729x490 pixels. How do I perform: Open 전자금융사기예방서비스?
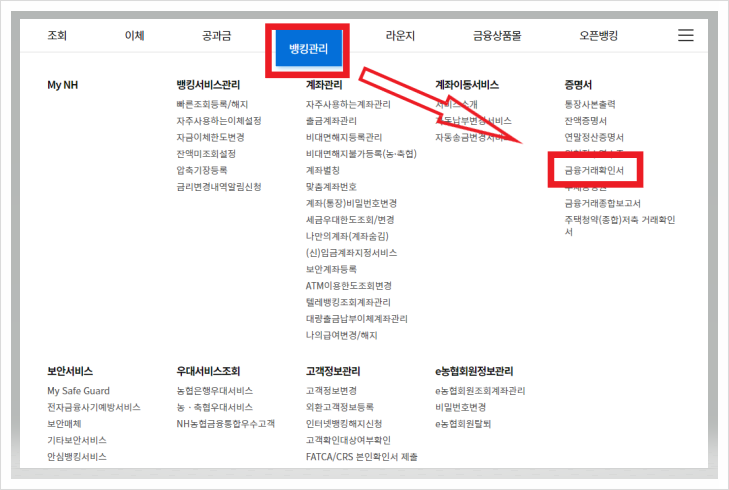[x=93, y=407]
